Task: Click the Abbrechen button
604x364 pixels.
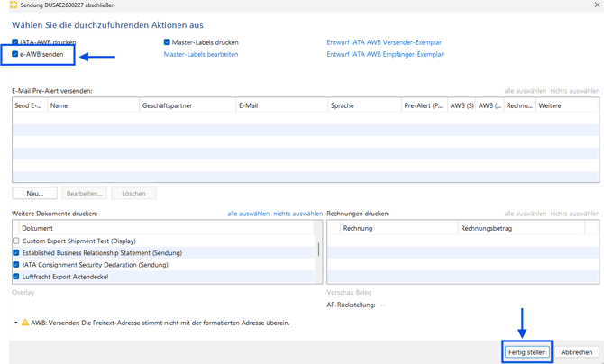Action: (x=577, y=352)
